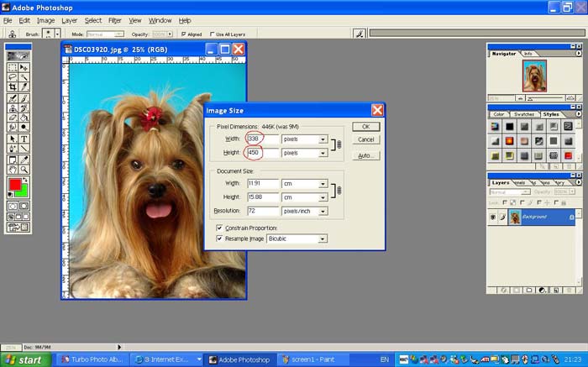Select the Magic Wand tool
The height and width of the screenshot is (367, 588).
pos(24,77)
